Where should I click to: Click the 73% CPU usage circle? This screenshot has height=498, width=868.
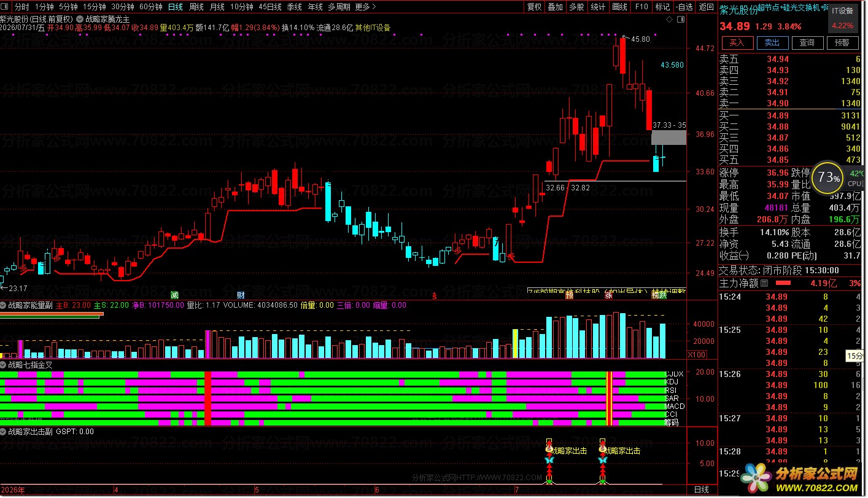828,178
